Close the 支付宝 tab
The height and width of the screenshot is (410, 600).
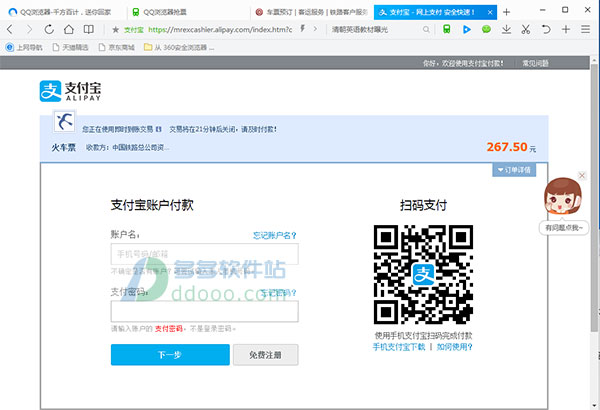pyautogui.click(x=490, y=12)
